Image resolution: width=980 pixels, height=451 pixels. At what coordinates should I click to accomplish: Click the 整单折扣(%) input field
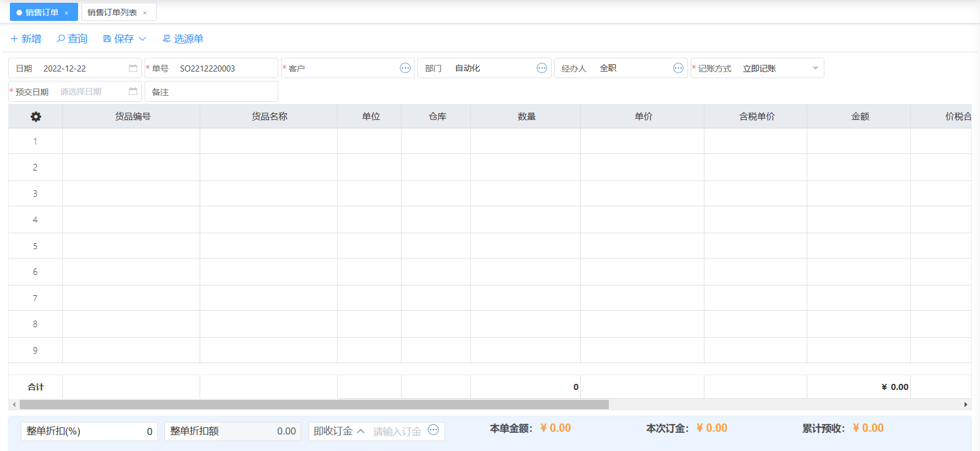click(x=115, y=431)
